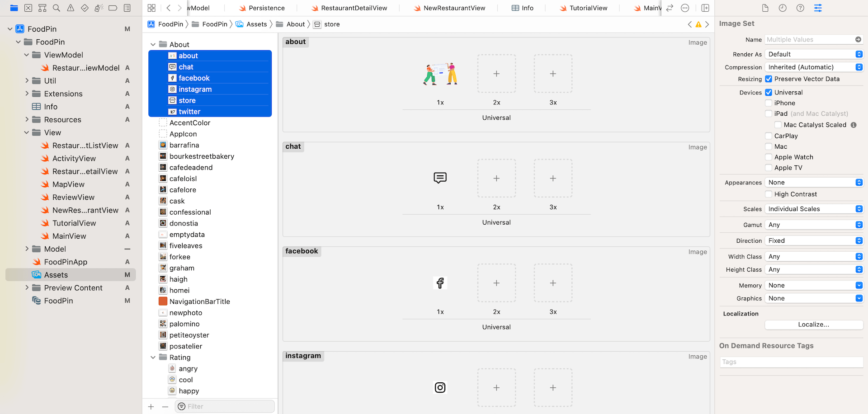Screen dimensions: 868x414
Task: Collapse the Rating group in assets
Action: tap(153, 357)
